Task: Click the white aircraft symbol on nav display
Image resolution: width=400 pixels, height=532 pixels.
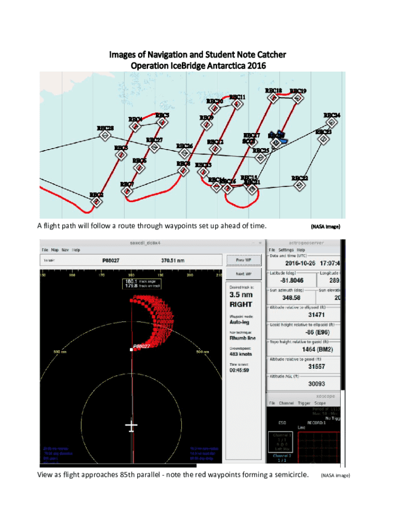Action: click(x=131, y=427)
